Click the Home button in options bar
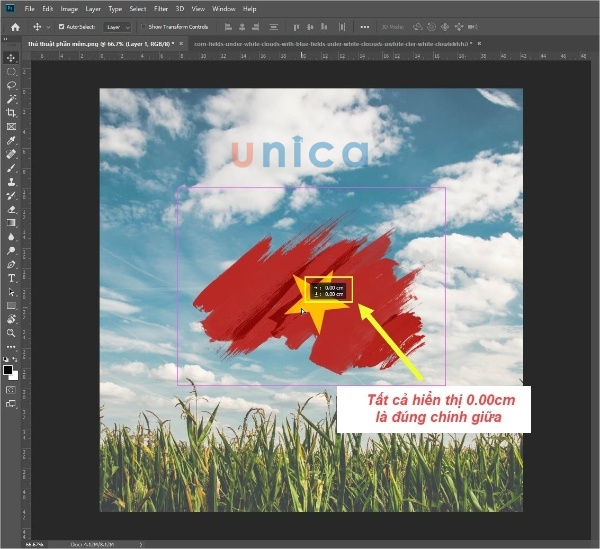The width and height of the screenshot is (600, 549). click(x=15, y=27)
